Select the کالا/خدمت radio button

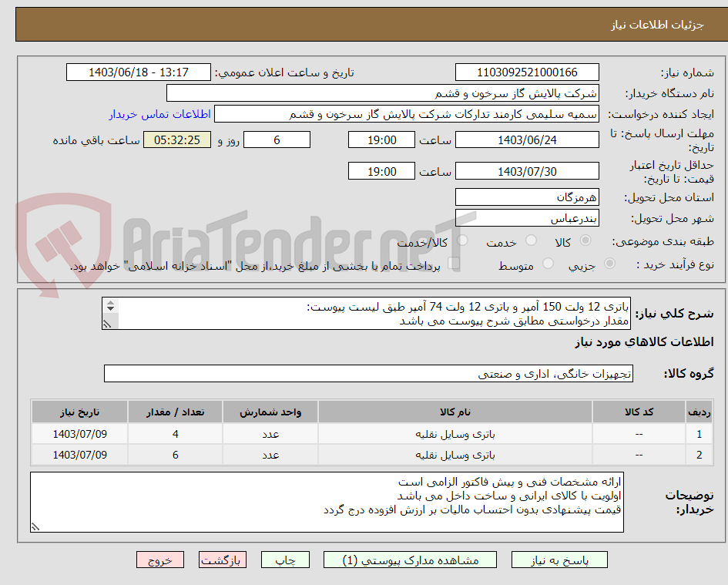[462, 240]
